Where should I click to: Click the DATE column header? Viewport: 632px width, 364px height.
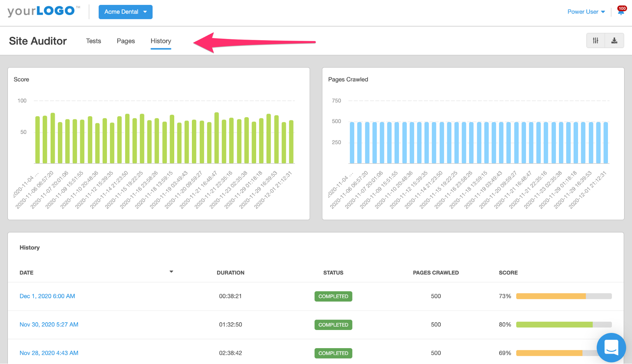[x=27, y=272]
